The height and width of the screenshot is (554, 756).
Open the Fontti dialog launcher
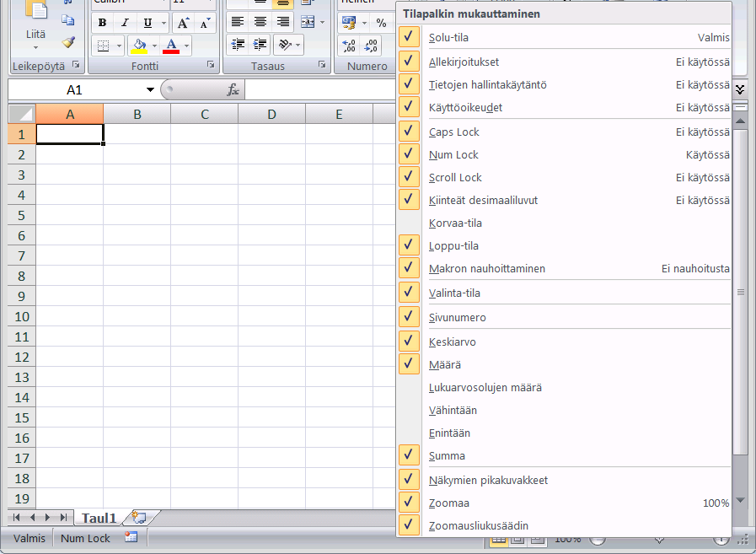pos(211,65)
